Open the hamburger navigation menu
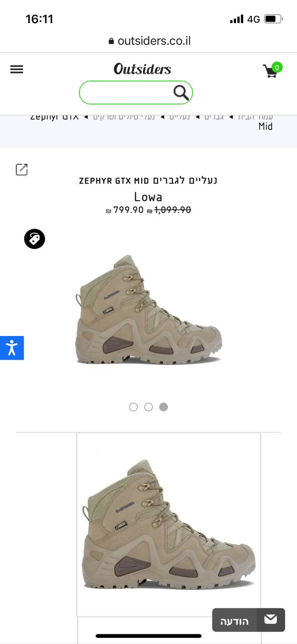 17,69
